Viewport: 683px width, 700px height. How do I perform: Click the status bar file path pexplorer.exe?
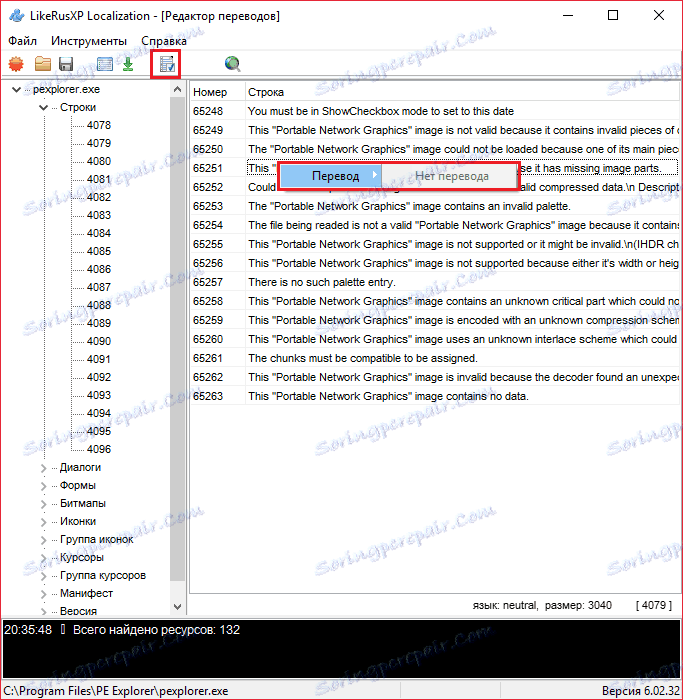[116, 691]
